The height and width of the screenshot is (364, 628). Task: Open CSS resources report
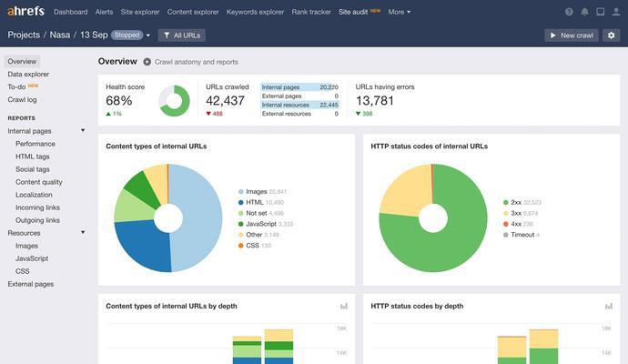pyautogui.click(x=23, y=271)
